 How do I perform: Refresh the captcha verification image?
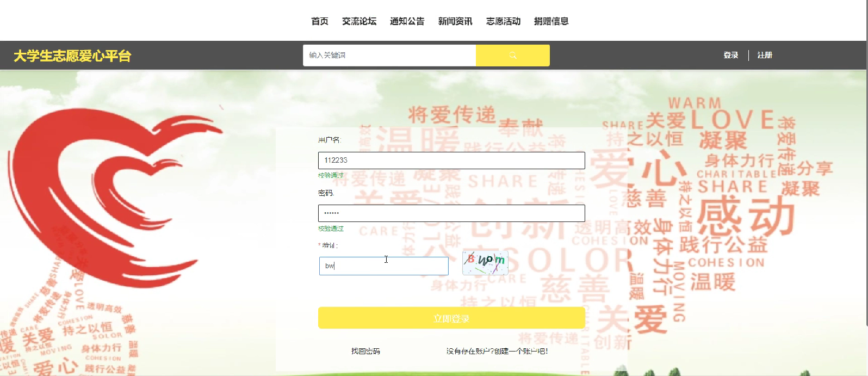[485, 263]
